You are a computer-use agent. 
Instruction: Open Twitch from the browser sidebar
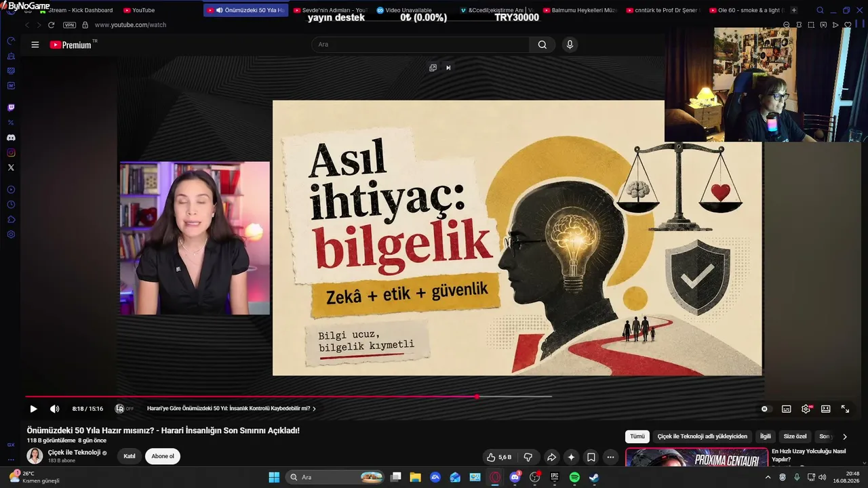tap(11, 108)
